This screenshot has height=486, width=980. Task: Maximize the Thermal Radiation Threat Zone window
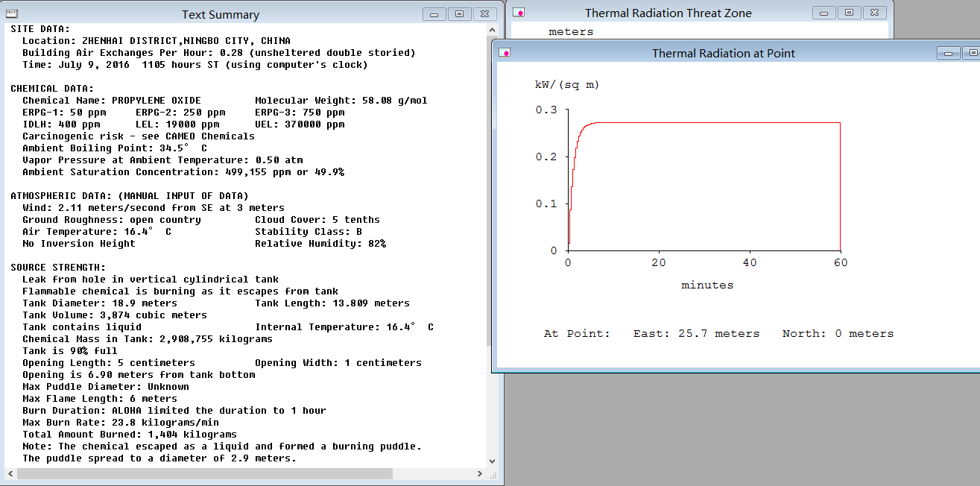850,13
